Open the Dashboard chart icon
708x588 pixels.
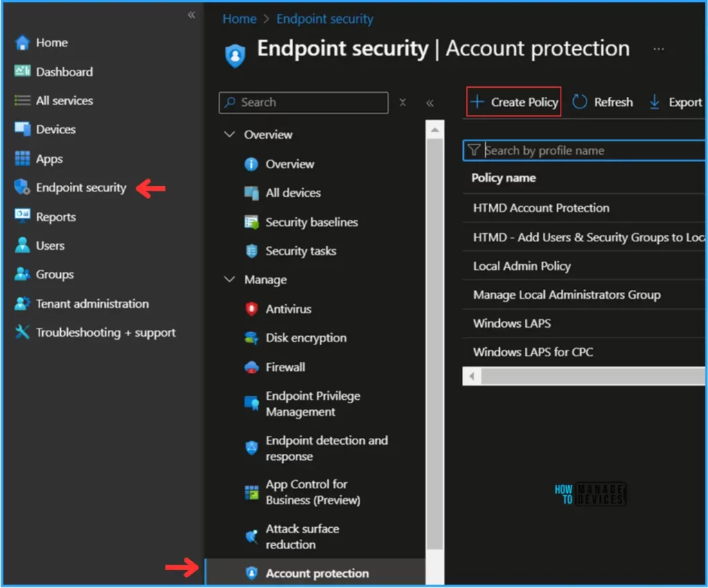(x=22, y=71)
